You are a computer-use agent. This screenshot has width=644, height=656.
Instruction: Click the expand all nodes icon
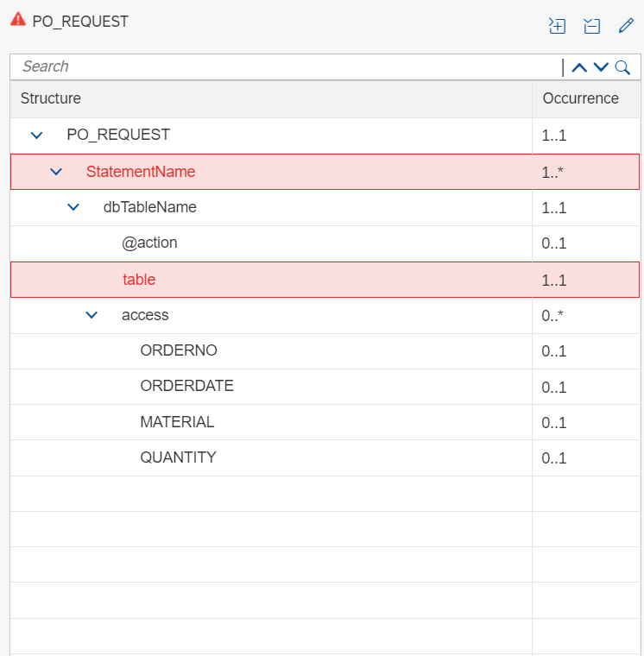pos(558,26)
